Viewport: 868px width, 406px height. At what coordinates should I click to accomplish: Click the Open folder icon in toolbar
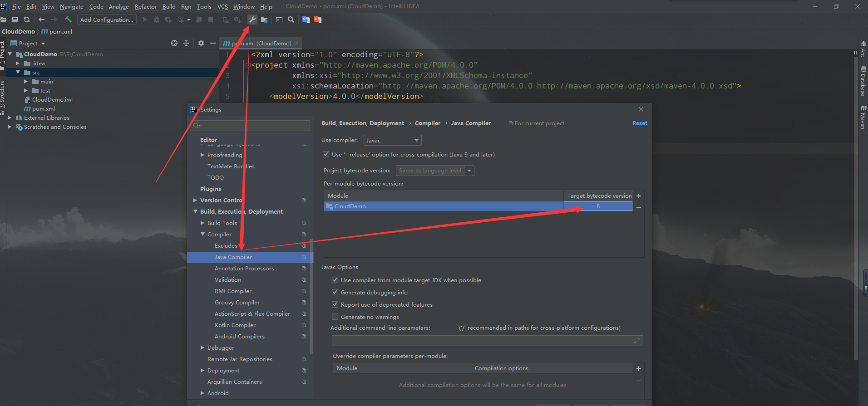tap(3, 20)
